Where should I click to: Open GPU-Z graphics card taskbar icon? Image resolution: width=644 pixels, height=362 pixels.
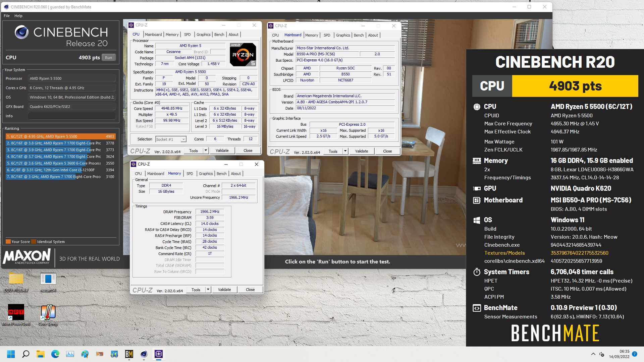click(100, 354)
